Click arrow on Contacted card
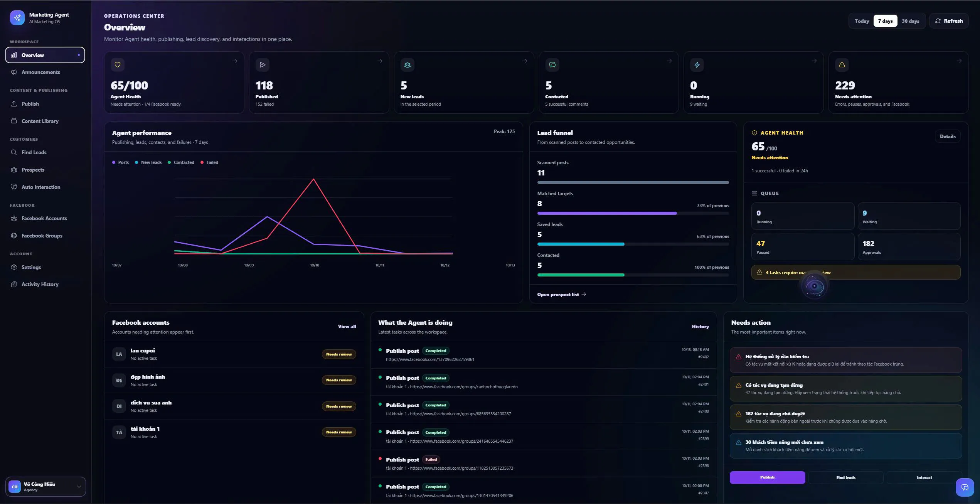This screenshot has width=980, height=504. point(669,61)
